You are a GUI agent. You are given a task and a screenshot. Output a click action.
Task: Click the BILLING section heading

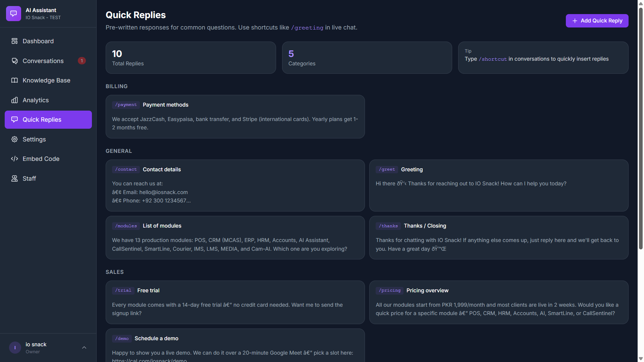click(x=117, y=86)
